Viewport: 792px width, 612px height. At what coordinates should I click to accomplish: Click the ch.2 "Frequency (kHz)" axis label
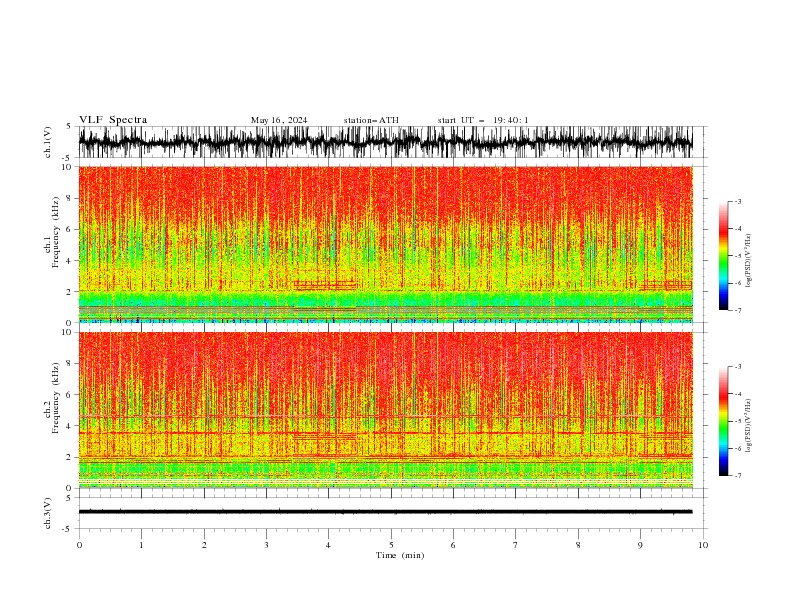click(x=56, y=398)
